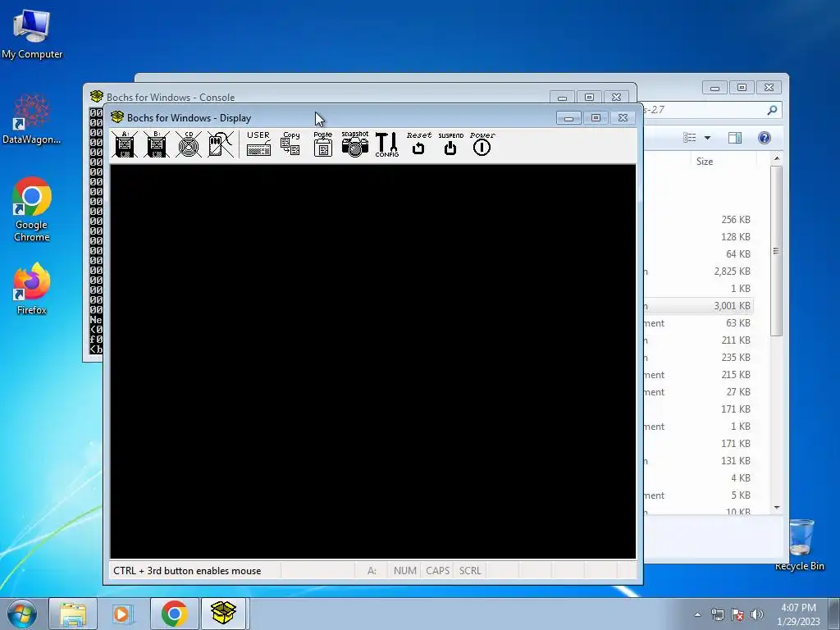Select the 3,001 KB file row
This screenshot has width=840, height=630.
point(699,306)
